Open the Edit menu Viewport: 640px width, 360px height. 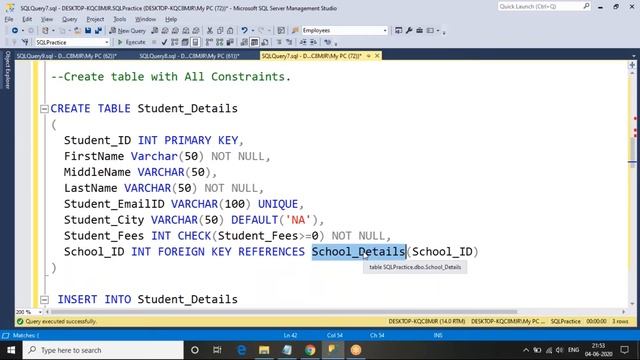[27, 19]
